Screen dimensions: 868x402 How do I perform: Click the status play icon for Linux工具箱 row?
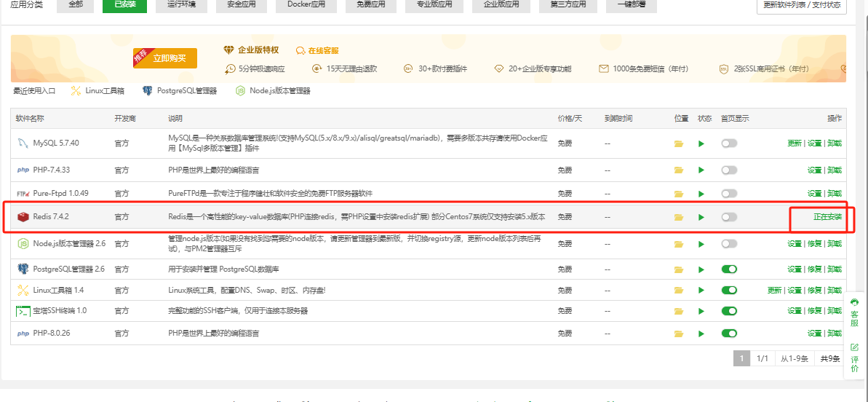(701, 290)
